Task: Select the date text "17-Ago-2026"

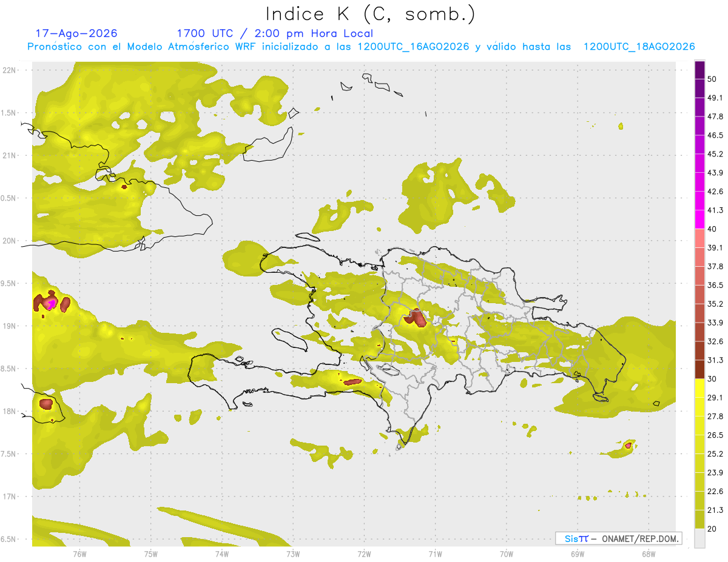Action: (x=76, y=33)
